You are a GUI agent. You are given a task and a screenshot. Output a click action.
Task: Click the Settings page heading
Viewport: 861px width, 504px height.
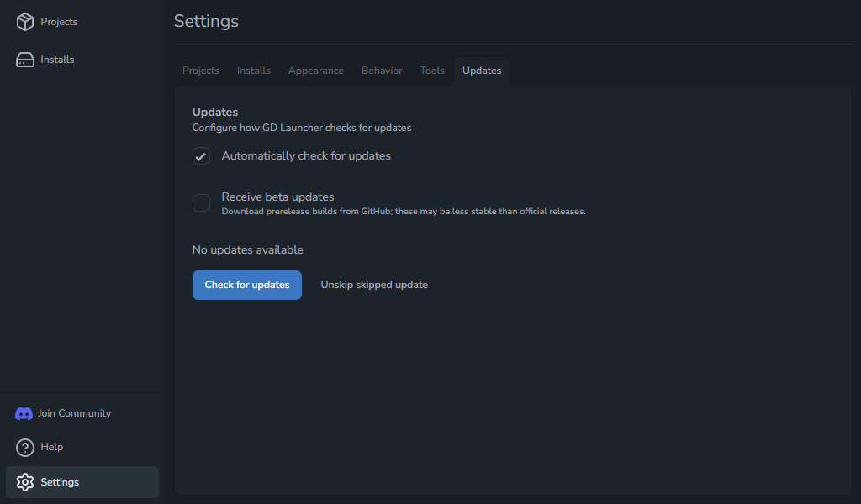(x=207, y=22)
